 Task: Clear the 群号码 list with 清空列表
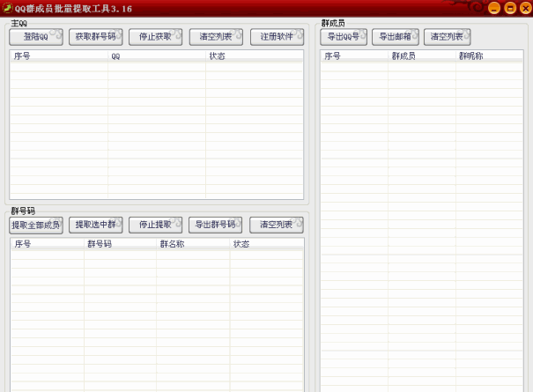pos(276,225)
